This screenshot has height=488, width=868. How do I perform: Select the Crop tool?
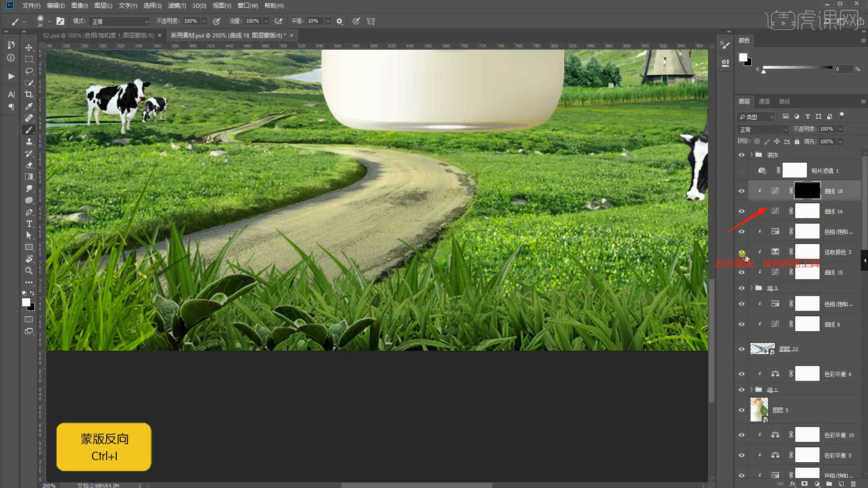[29, 94]
